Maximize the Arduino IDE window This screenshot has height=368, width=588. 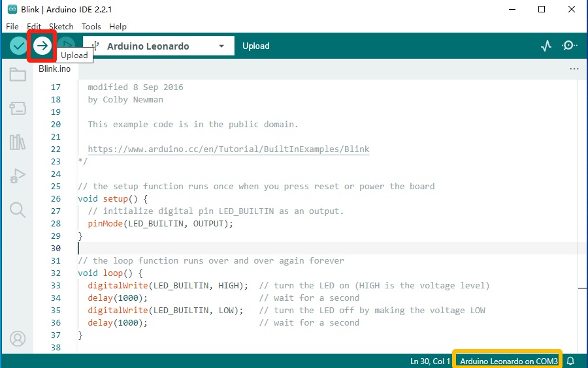pos(542,9)
